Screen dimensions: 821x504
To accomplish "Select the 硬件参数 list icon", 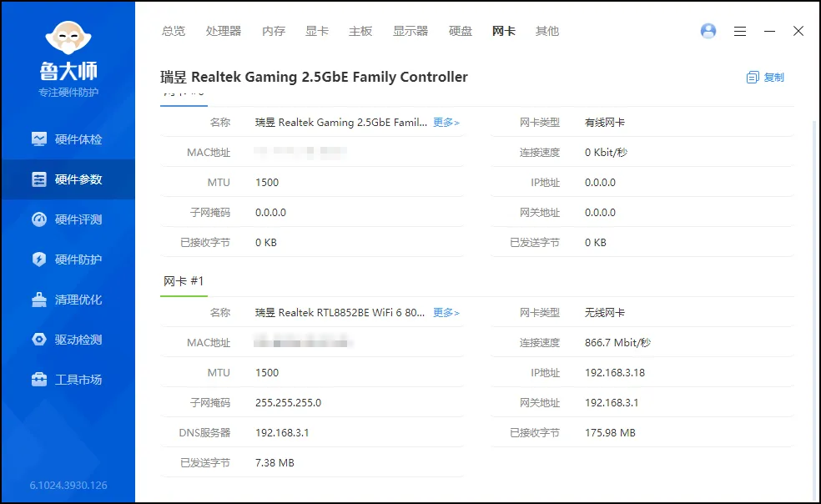I will tap(39, 179).
